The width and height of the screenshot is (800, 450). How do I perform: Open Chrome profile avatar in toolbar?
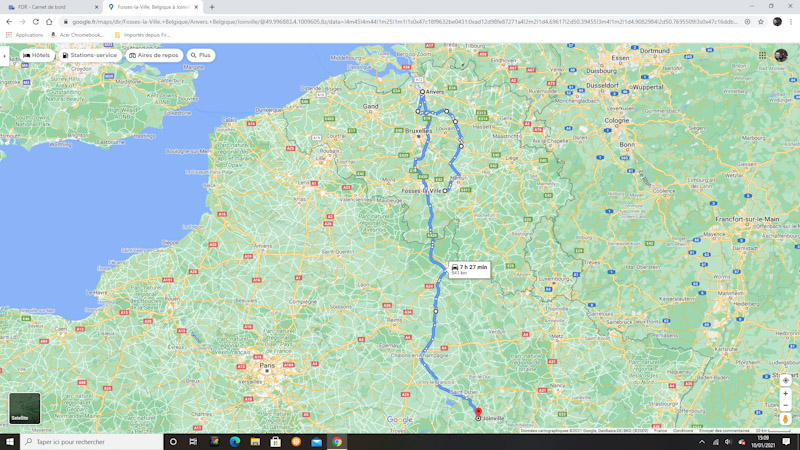pos(777,21)
